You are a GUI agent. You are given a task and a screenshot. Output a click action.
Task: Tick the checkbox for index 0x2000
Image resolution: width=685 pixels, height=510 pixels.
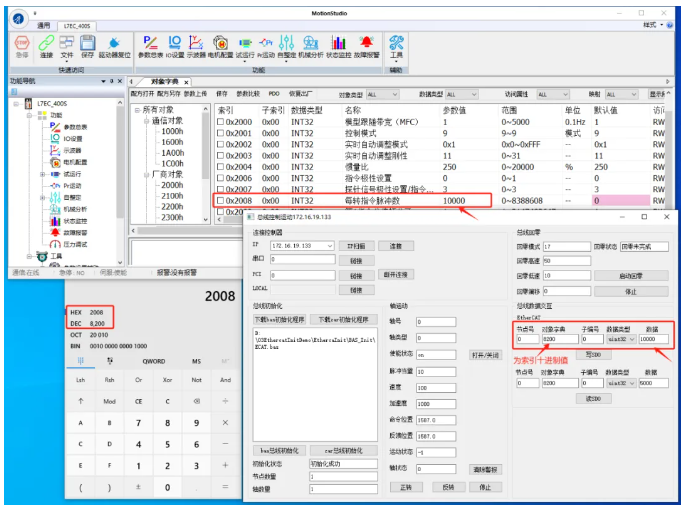[220, 122]
